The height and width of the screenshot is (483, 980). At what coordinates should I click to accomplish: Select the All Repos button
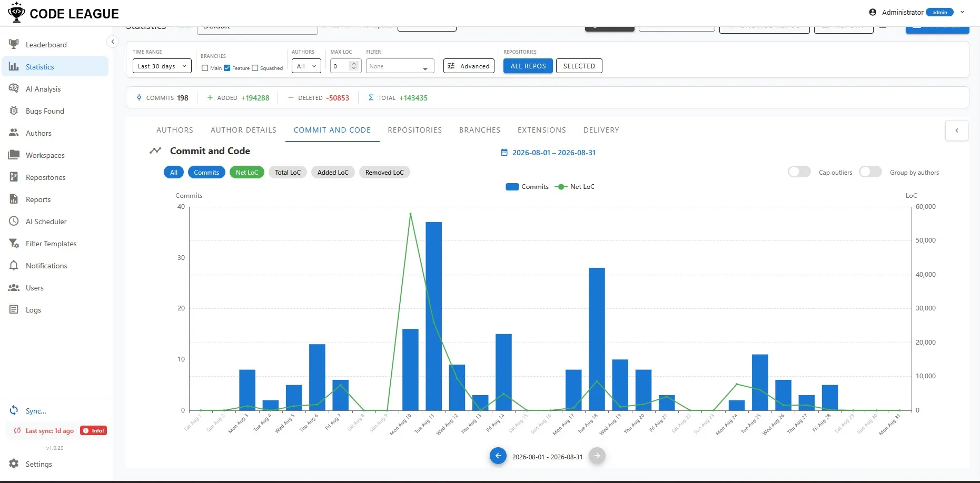[528, 66]
